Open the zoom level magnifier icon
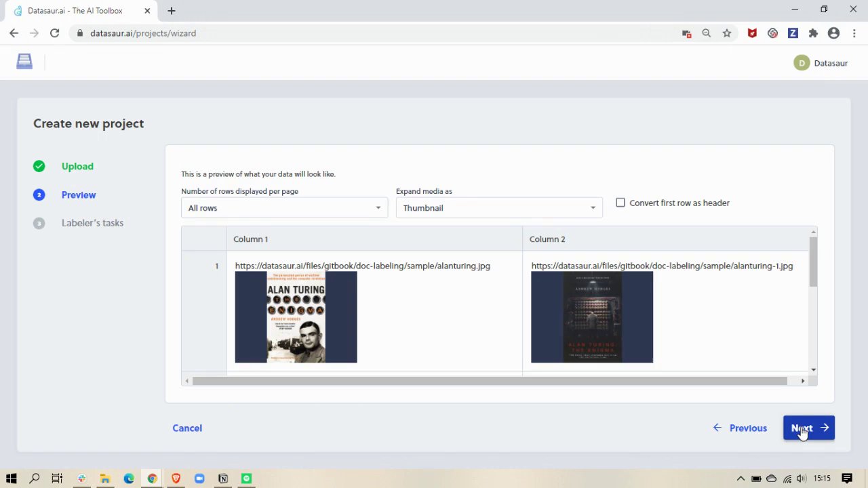The image size is (868, 488). (x=706, y=33)
